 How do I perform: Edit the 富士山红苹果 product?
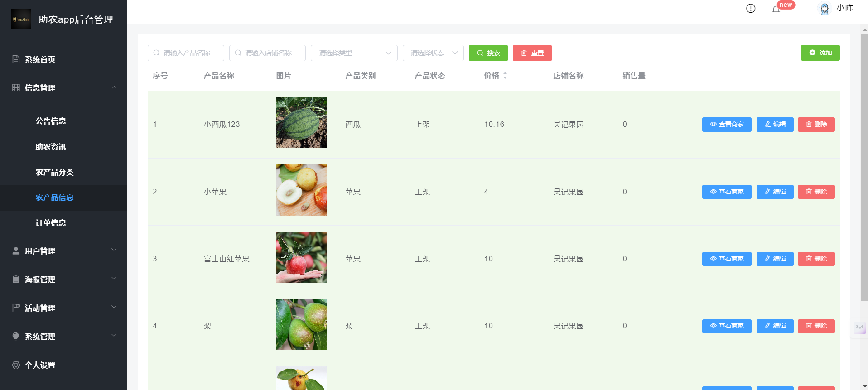pyautogui.click(x=775, y=259)
